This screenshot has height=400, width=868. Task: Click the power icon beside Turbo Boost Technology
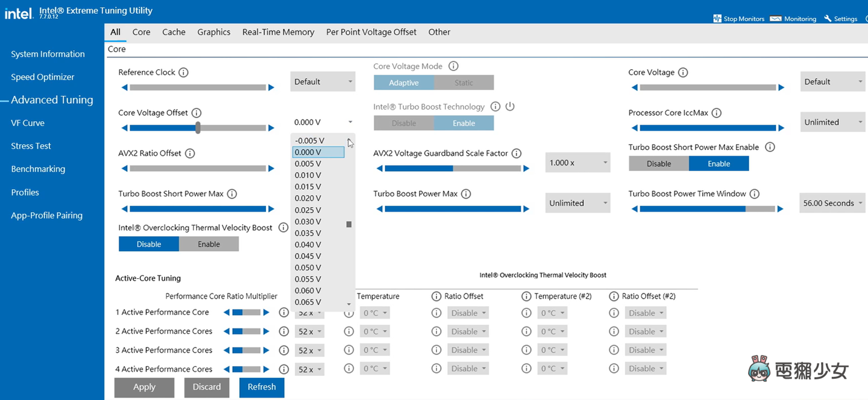tap(510, 107)
